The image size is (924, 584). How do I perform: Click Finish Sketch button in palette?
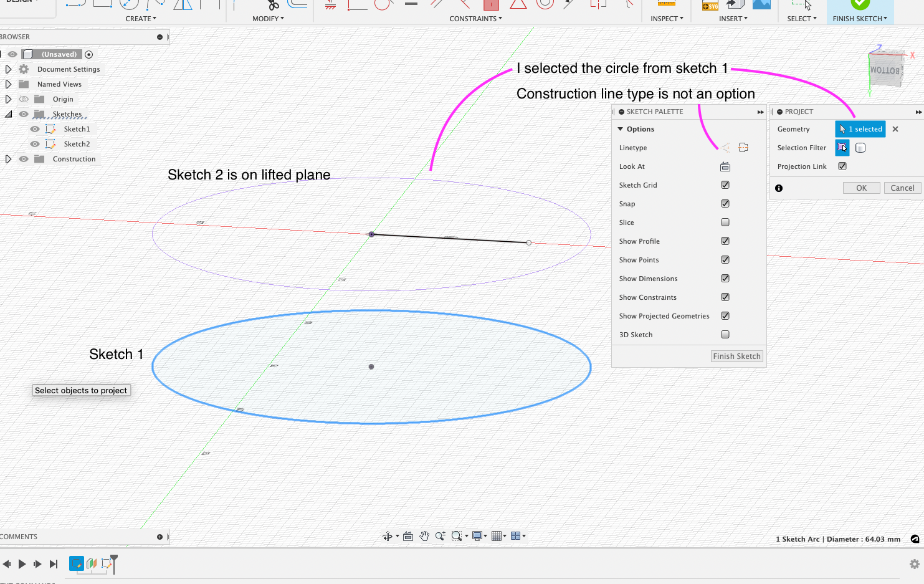(737, 357)
